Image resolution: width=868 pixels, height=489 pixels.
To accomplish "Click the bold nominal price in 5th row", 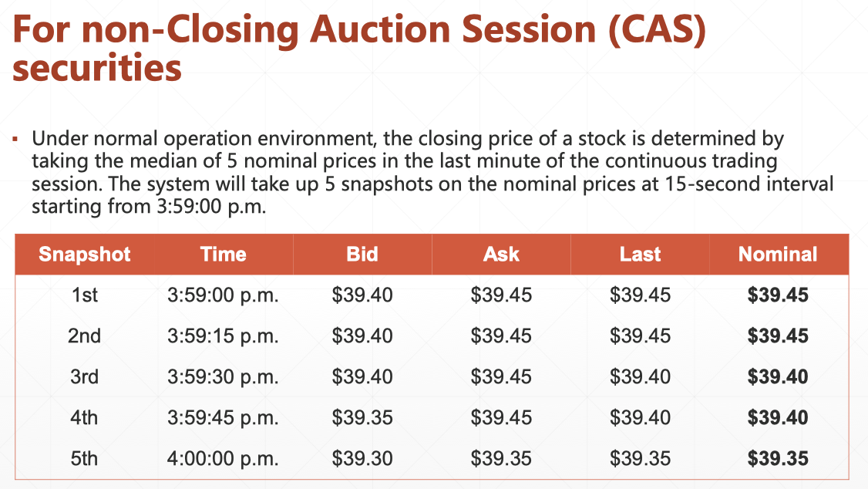I will point(778,459).
